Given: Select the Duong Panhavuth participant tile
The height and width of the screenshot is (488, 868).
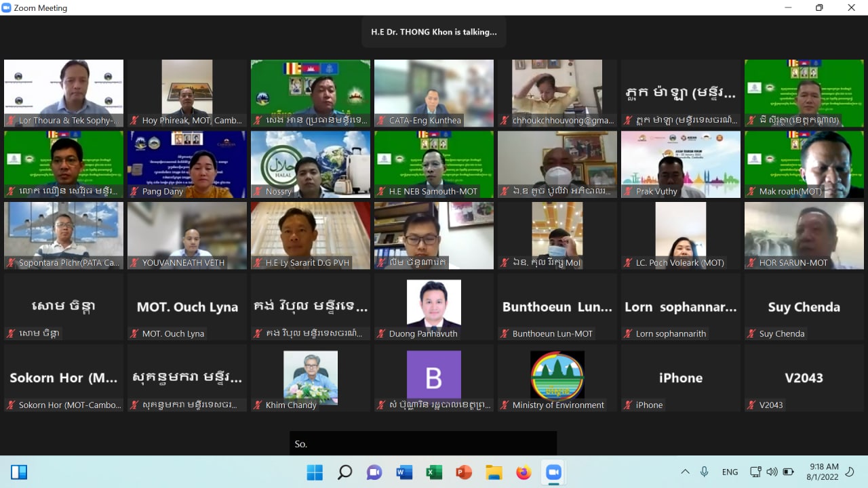Looking at the screenshot, I should tap(434, 306).
